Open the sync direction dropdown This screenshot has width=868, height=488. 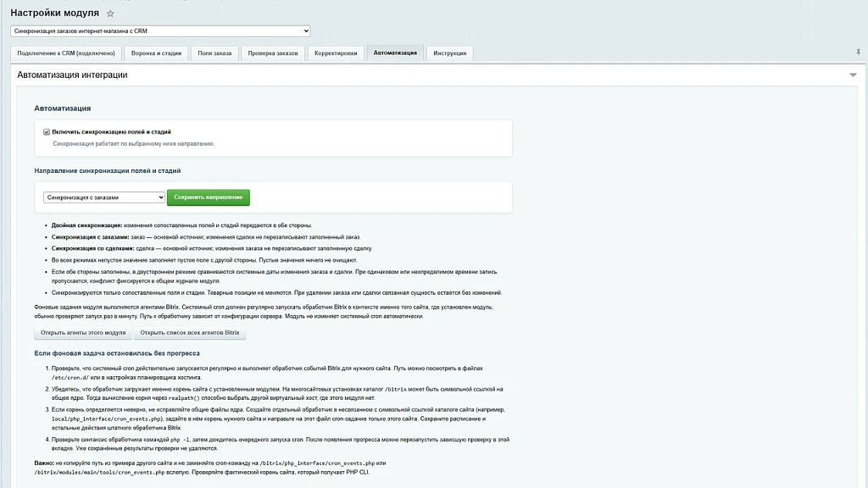coord(104,197)
